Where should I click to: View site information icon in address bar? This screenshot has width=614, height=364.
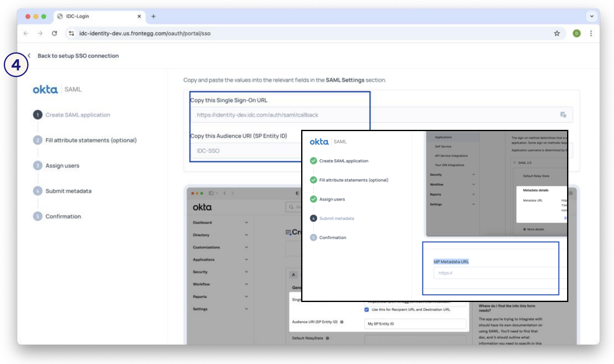pos(71,34)
